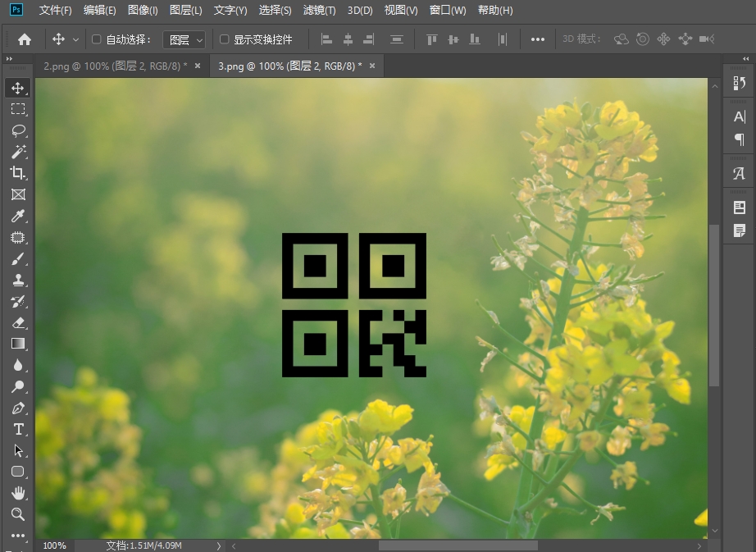Select the History Brush tool

click(18, 301)
